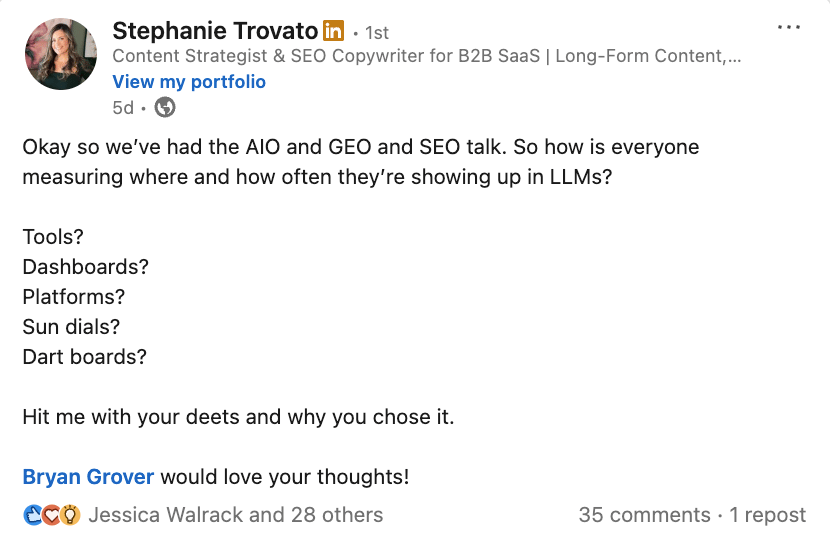
Task: Open the three-dot post options menu
Action: [788, 27]
